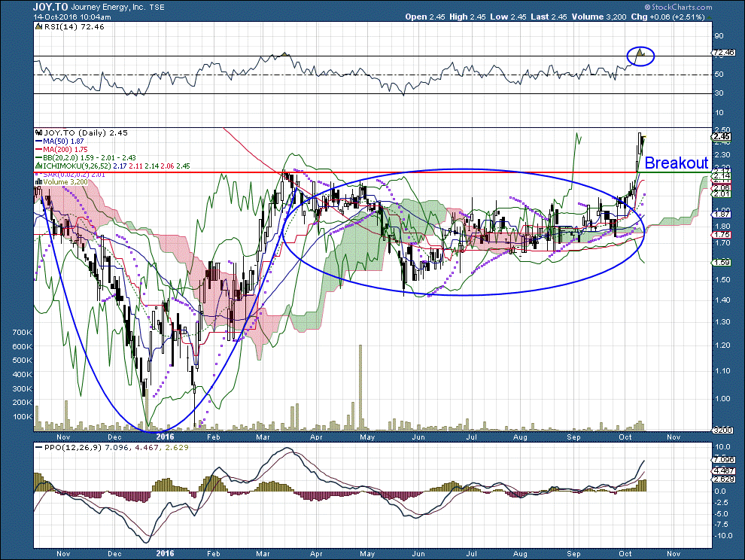Click the Breakout annotation label

click(x=676, y=163)
